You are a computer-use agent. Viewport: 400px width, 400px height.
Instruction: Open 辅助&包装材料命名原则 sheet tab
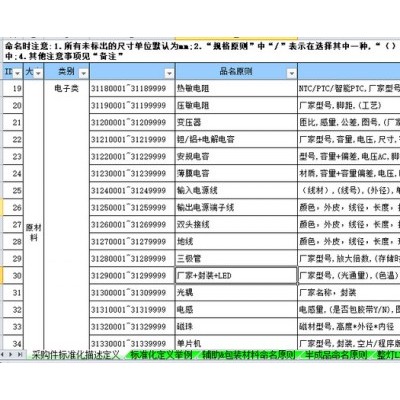click(249, 355)
